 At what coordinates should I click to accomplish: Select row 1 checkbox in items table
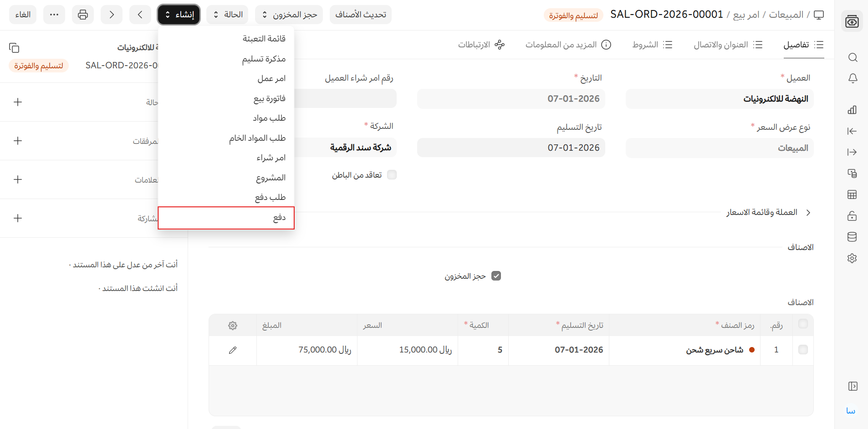point(803,350)
